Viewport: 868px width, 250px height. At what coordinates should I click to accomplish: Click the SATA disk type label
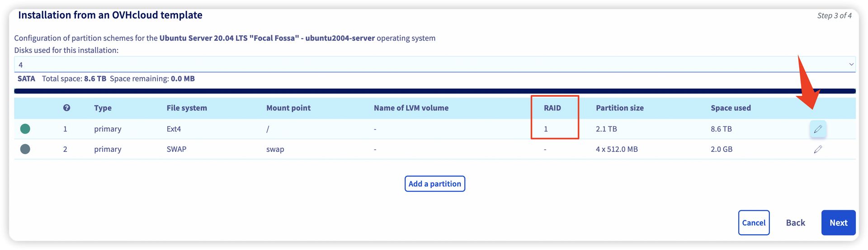[x=26, y=79]
